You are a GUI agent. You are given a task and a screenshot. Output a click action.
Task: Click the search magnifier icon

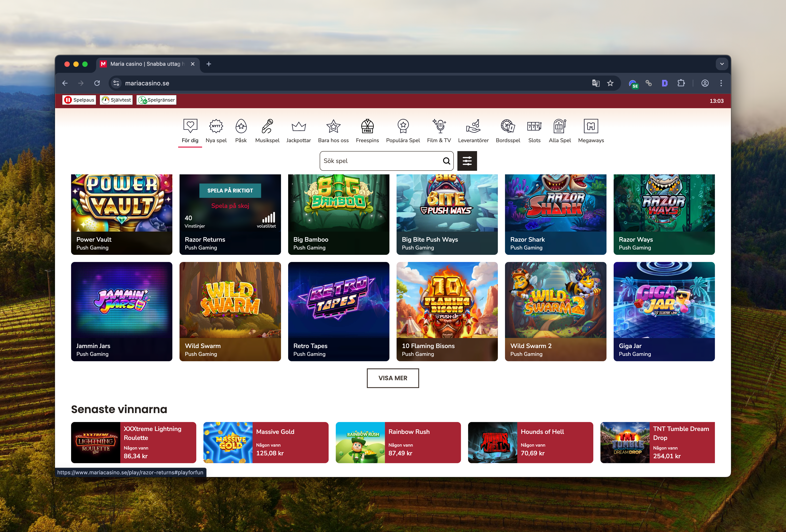pyautogui.click(x=446, y=161)
